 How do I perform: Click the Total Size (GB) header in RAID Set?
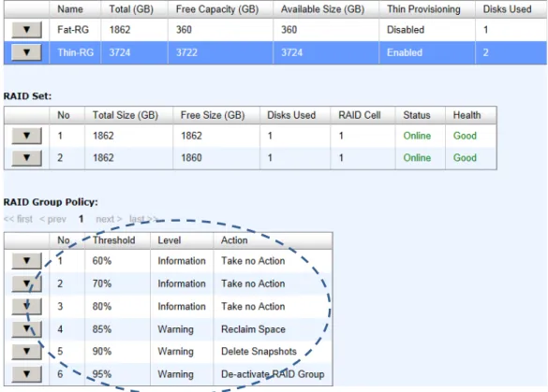[126, 115]
